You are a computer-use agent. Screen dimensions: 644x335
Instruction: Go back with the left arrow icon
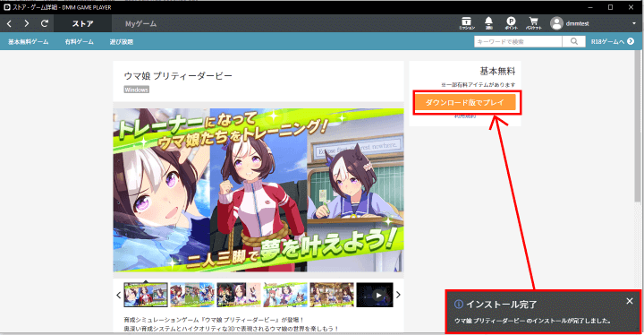[9, 23]
